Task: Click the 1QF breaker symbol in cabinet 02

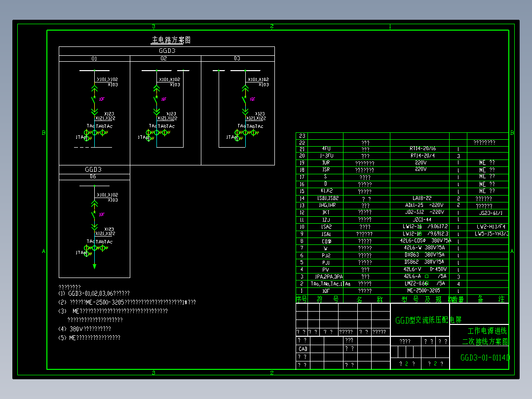Action: coord(156,98)
